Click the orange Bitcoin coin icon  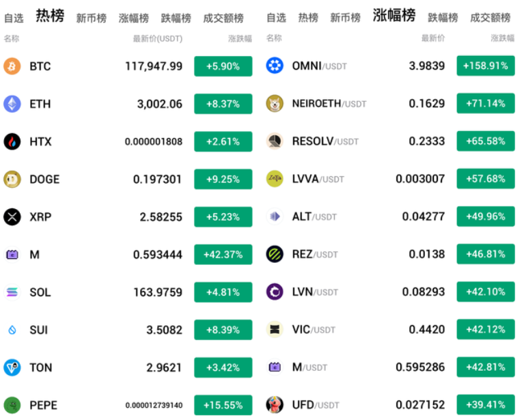coord(12,66)
